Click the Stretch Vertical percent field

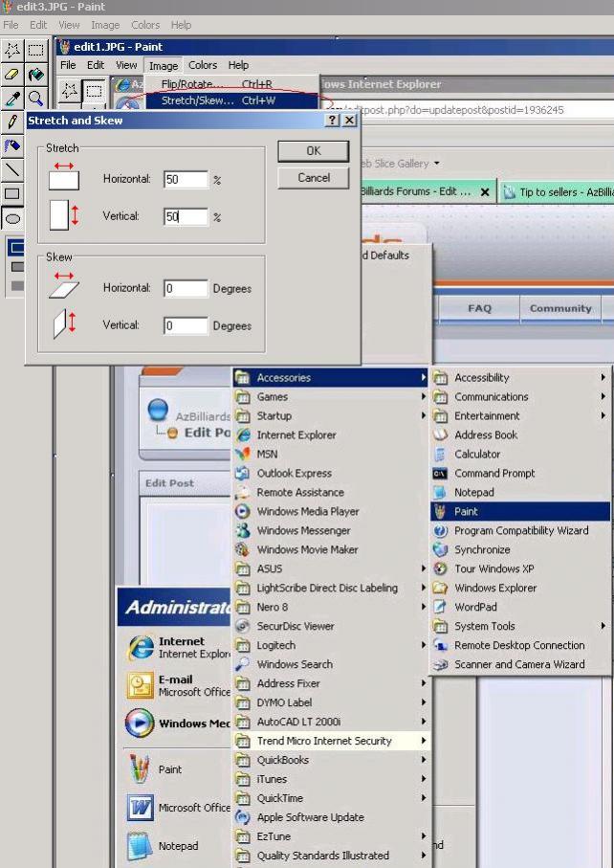(x=186, y=216)
